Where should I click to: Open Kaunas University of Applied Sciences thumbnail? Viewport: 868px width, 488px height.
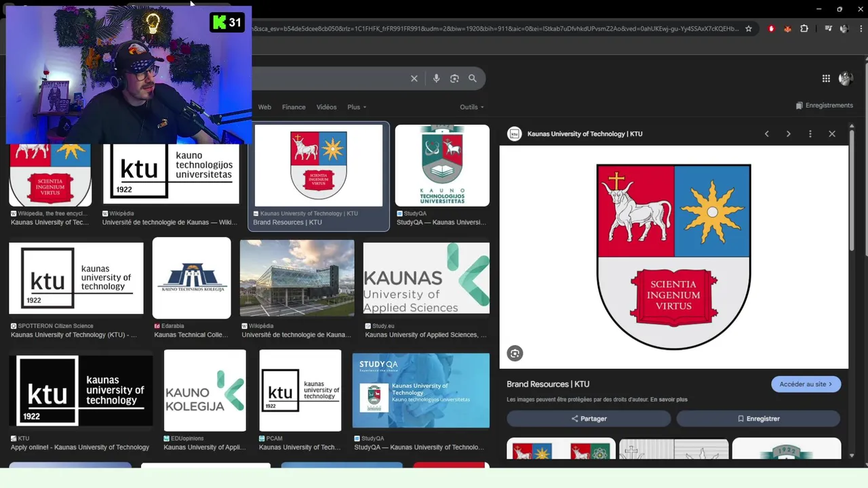click(x=426, y=278)
